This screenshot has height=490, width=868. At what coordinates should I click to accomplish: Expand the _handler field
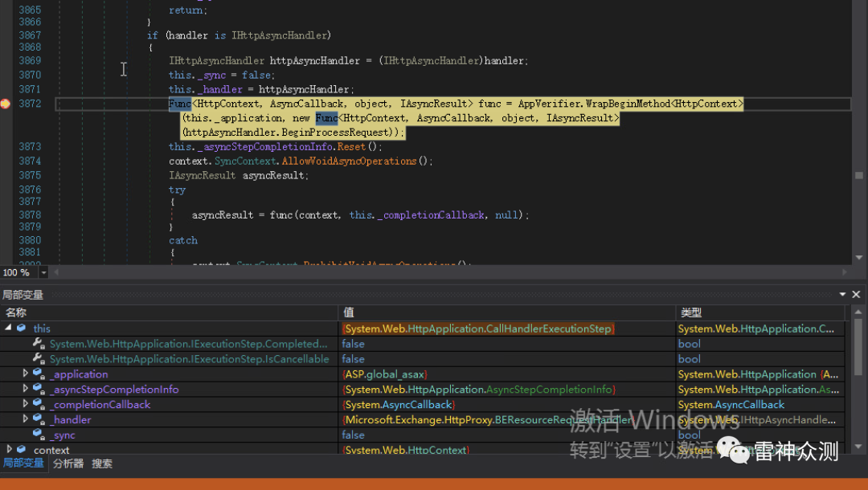tap(25, 419)
